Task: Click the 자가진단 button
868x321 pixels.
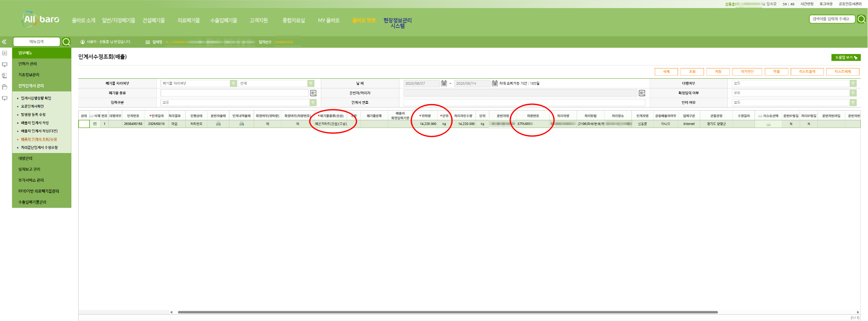Action: click(747, 71)
